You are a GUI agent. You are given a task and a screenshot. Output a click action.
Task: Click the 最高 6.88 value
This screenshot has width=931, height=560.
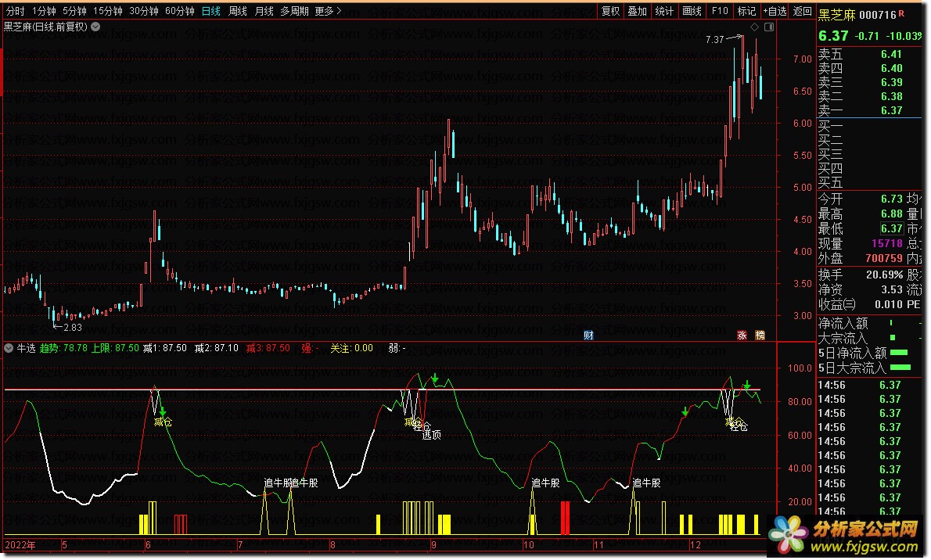click(891, 214)
